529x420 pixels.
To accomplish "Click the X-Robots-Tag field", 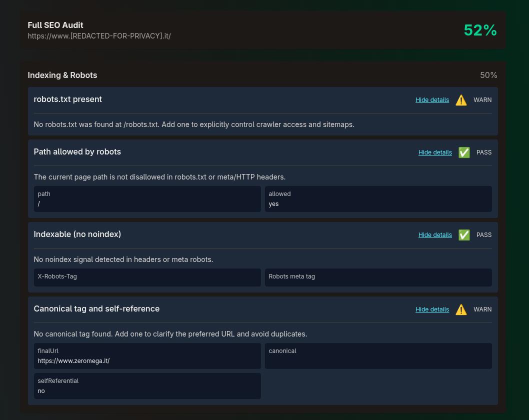I will tap(147, 277).
